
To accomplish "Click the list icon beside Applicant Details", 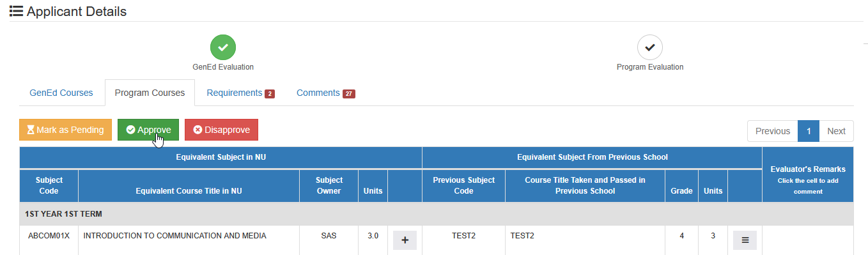I will (16, 12).
